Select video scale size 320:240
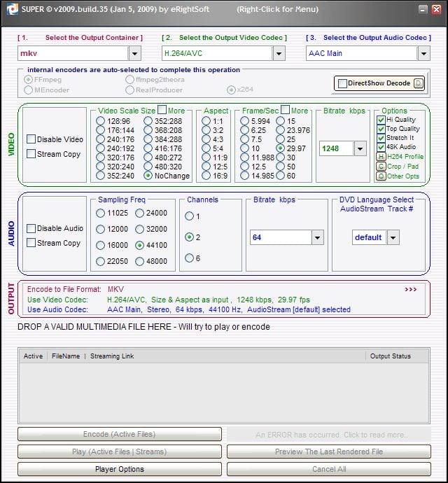 coord(100,167)
